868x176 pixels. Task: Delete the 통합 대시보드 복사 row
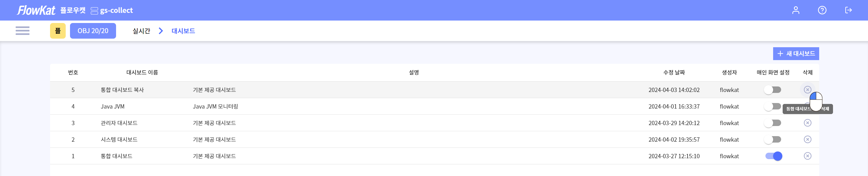pos(807,90)
